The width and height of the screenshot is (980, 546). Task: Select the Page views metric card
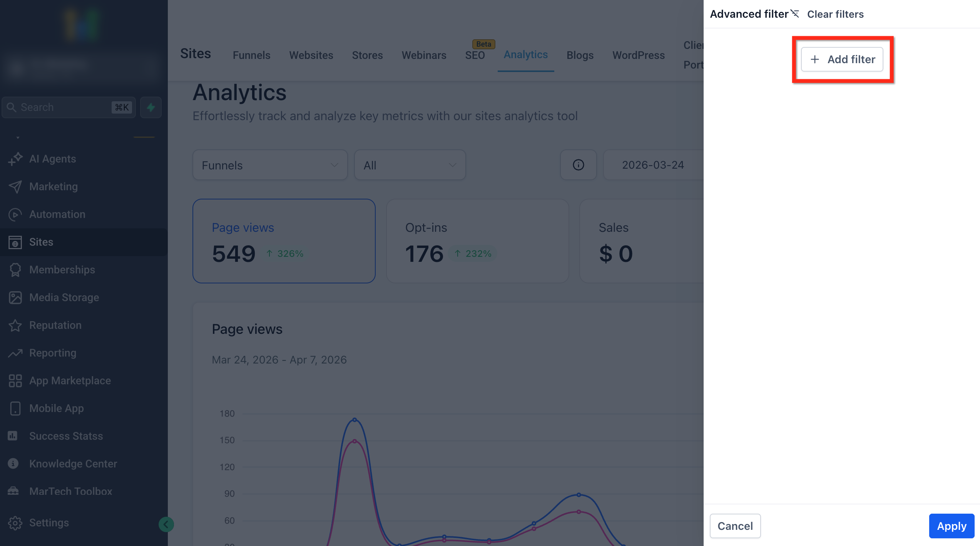pos(284,241)
